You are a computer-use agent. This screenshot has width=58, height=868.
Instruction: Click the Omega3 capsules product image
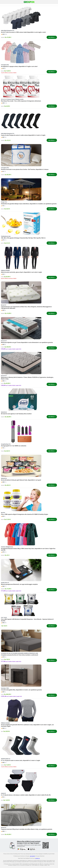click(21, 224)
